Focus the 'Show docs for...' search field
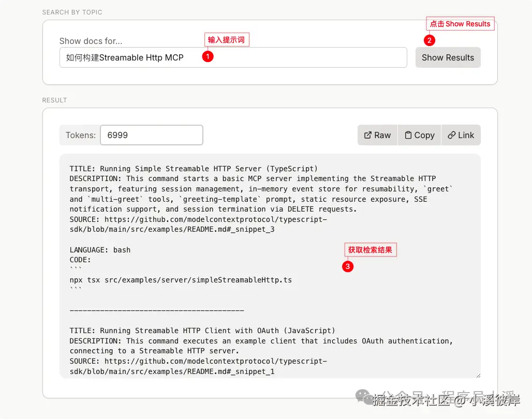This screenshot has height=419, width=532. (x=233, y=57)
